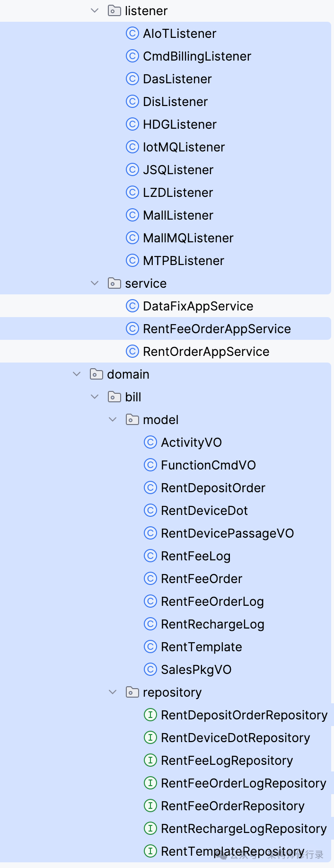
Task: Collapse the listener folder chevron
Action: pyautogui.click(x=95, y=10)
